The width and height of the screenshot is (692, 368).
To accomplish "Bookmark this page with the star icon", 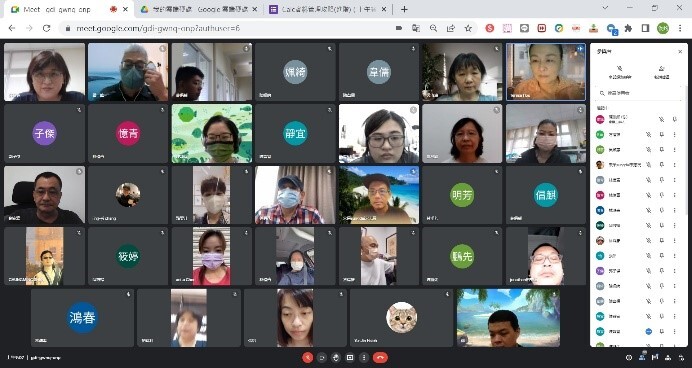I will [468, 28].
